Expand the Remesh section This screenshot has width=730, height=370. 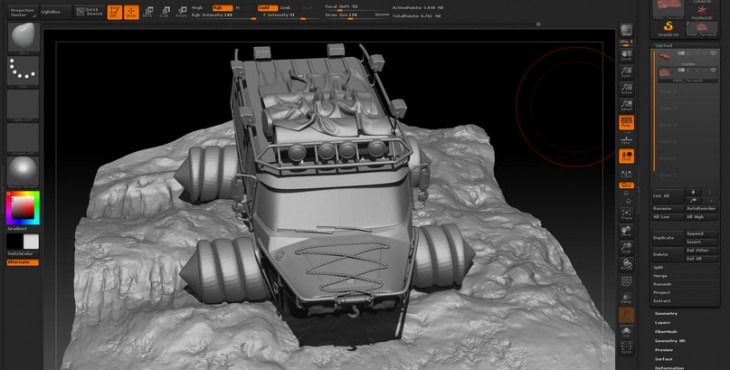(662, 284)
